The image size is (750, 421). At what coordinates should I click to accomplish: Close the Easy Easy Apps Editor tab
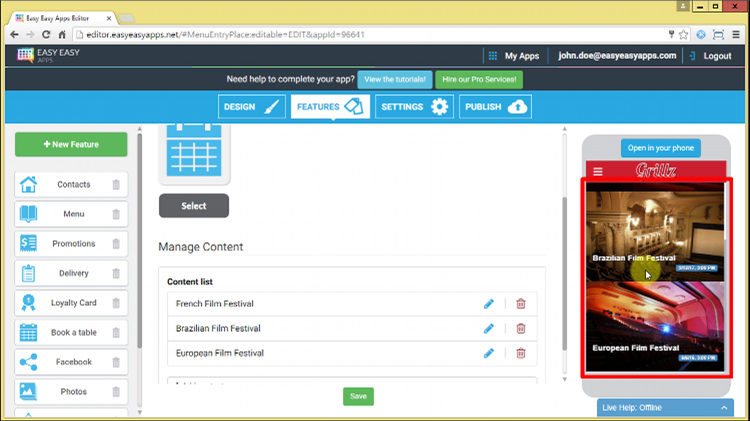click(x=109, y=18)
